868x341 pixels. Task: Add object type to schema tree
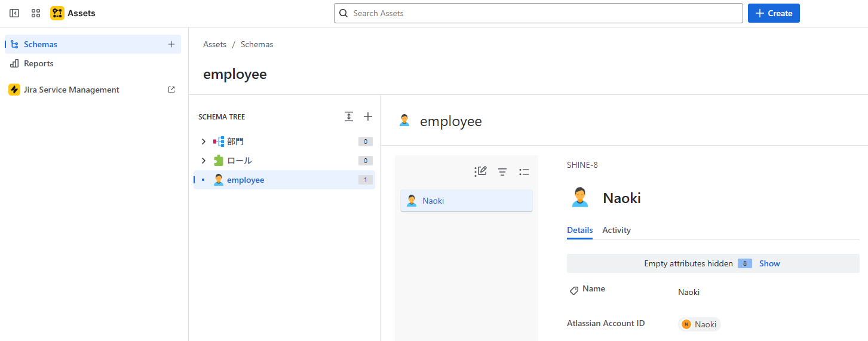tap(368, 116)
